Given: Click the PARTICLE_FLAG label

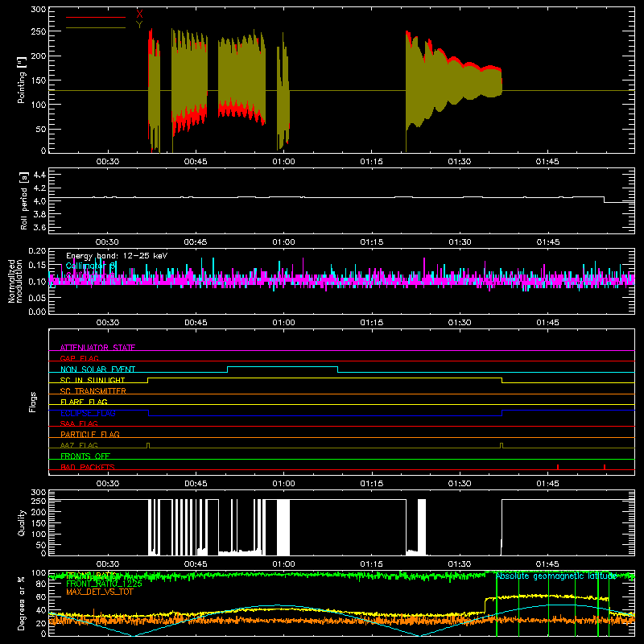Looking at the screenshot, I should click(x=90, y=434).
